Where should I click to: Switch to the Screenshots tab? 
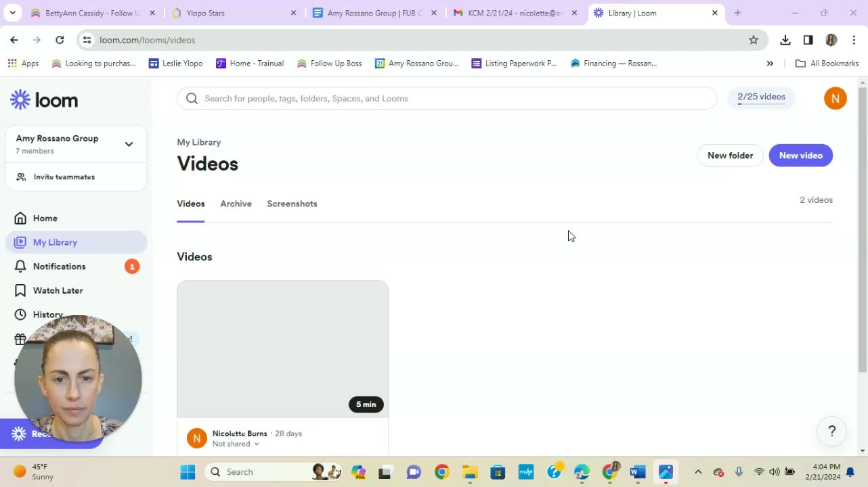[x=292, y=204]
